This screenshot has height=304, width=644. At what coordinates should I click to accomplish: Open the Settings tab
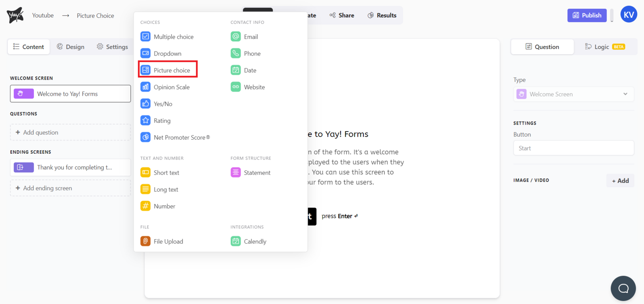(112, 47)
